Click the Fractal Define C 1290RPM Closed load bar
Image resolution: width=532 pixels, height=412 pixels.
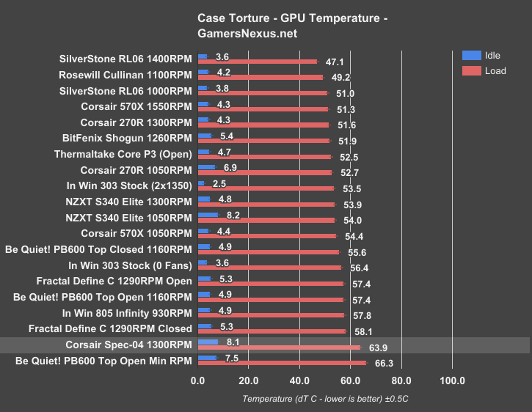[x=272, y=331]
